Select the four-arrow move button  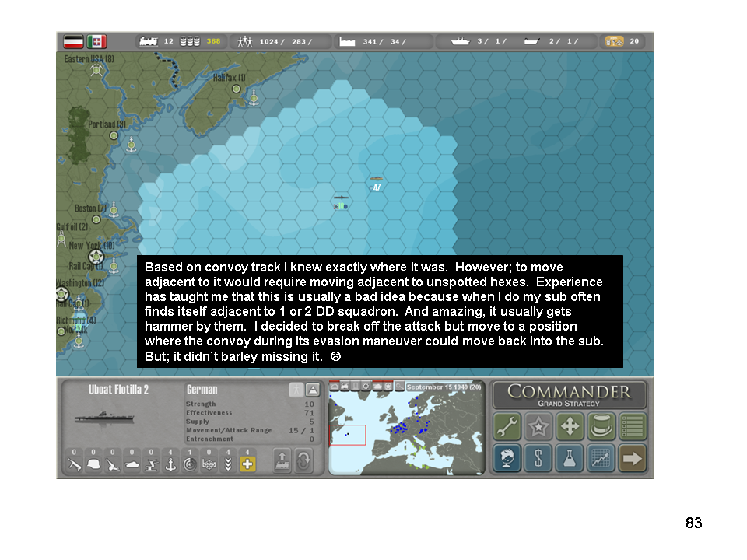[570, 427]
